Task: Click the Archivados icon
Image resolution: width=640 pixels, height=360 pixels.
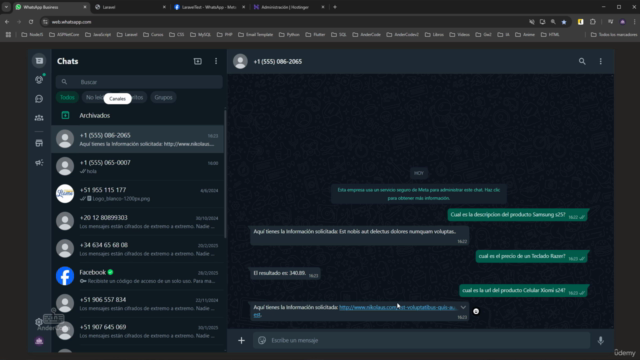Action: [65, 116]
